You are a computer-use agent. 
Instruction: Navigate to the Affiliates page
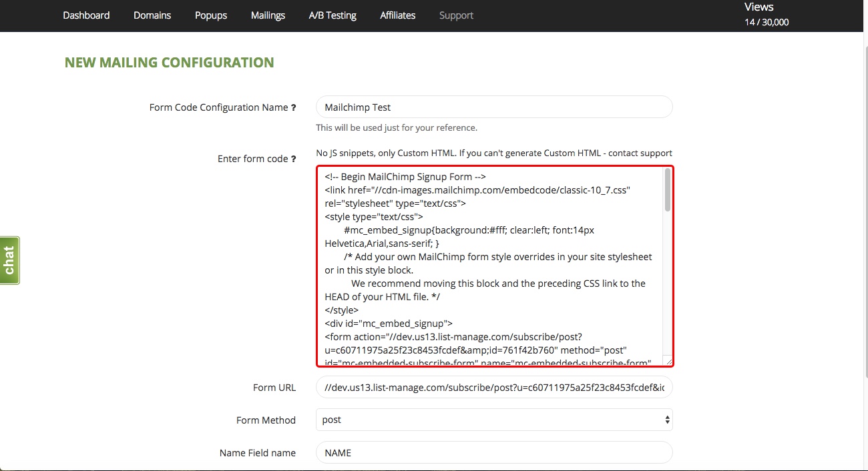tap(397, 15)
